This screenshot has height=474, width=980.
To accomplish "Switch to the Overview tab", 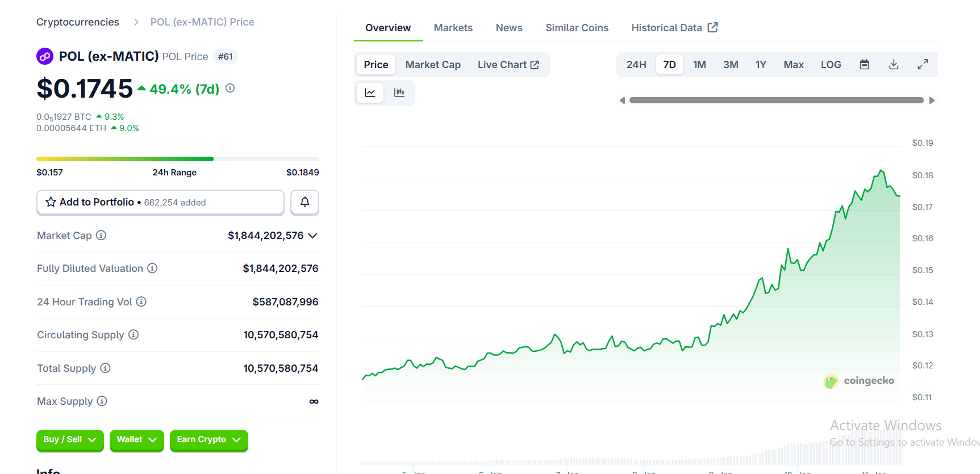I will [x=388, y=28].
